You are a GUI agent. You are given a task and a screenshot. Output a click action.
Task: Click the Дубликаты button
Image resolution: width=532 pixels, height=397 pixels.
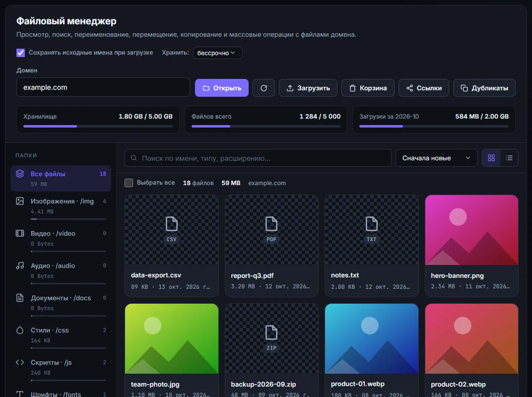click(x=484, y=88)
